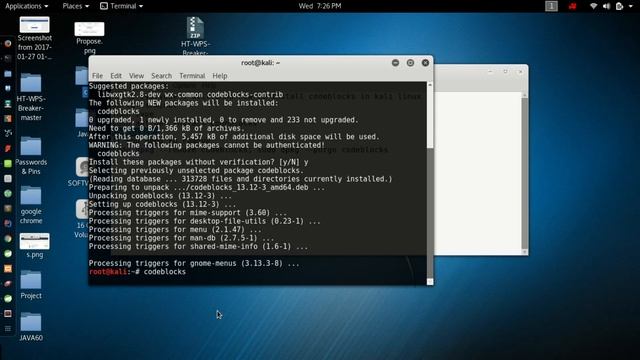640x360 pixels.
Task: Close the background window behind terminal
Action: click(x=520, y=72)
